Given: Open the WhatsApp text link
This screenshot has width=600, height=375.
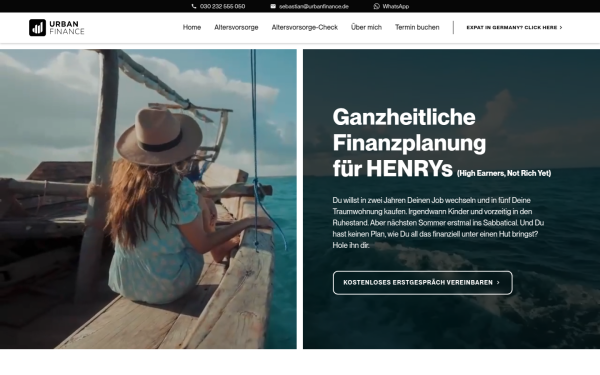Looking at the screenshot, I should pyautogui.click(x=396, y=7).
